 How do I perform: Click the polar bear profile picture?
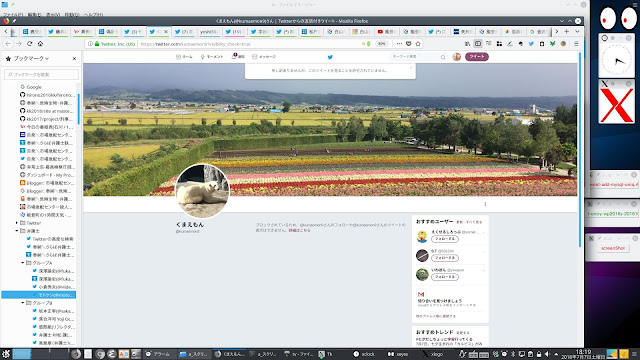click(x=202, y=191)
